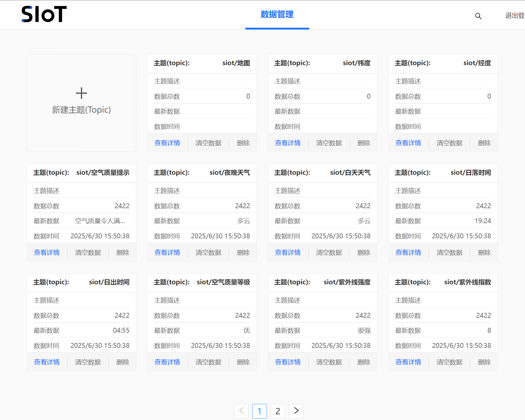Clear data of siot/夜晚天气 topic
Viewport: 525px width, 420px height.
(x=208, y=252)
